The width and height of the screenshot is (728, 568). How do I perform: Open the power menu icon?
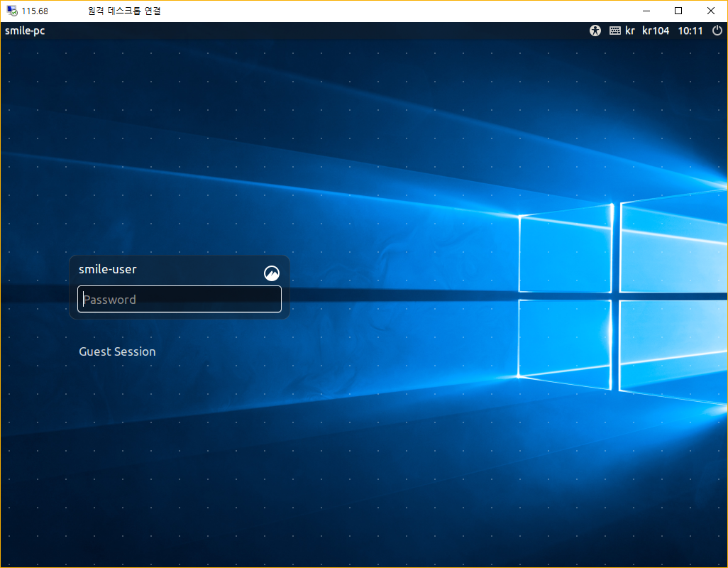pos(717,31)
